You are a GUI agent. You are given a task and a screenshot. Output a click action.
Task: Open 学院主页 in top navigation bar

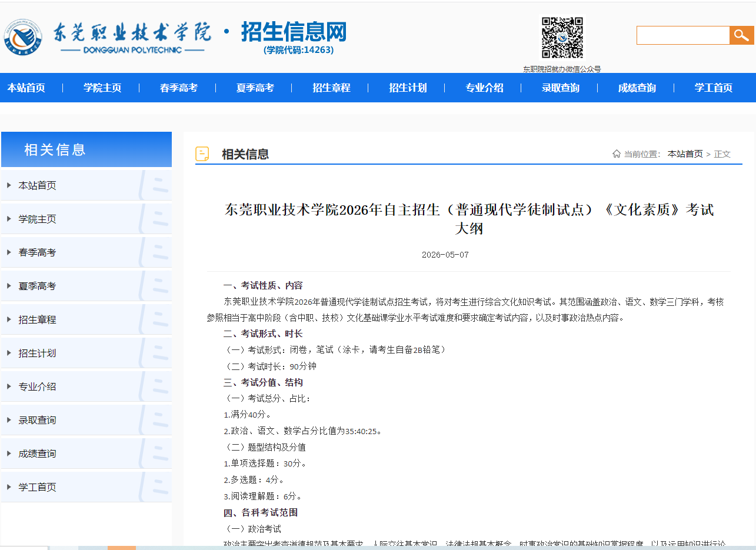(x=102, y=88)
